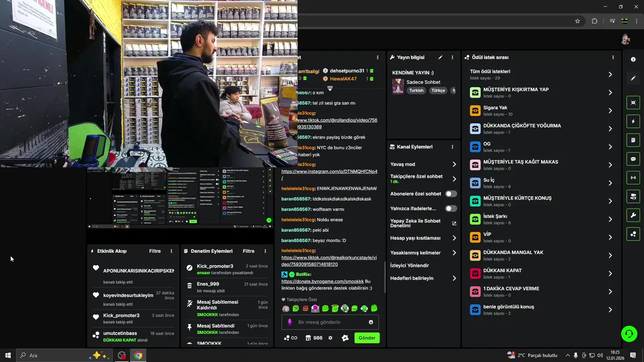Open the shop icon showing 986

tap(314, 338)
